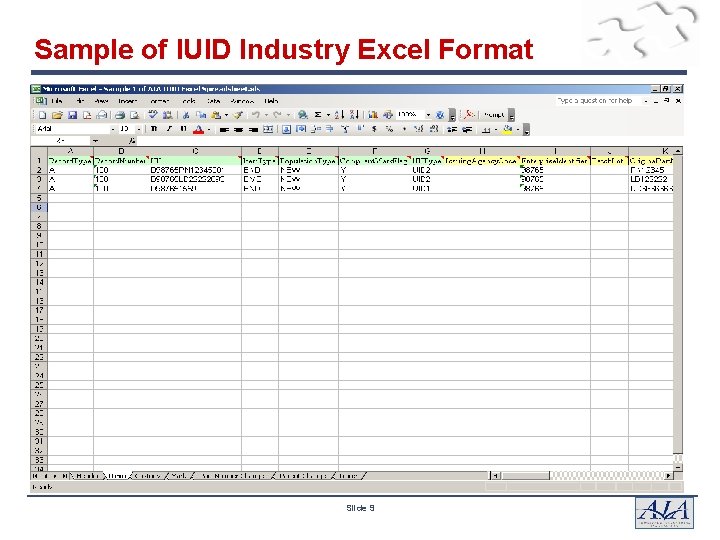720x540 pixels.
Task: Open Fill Color dropdown arrow
Action: (518, 130)
